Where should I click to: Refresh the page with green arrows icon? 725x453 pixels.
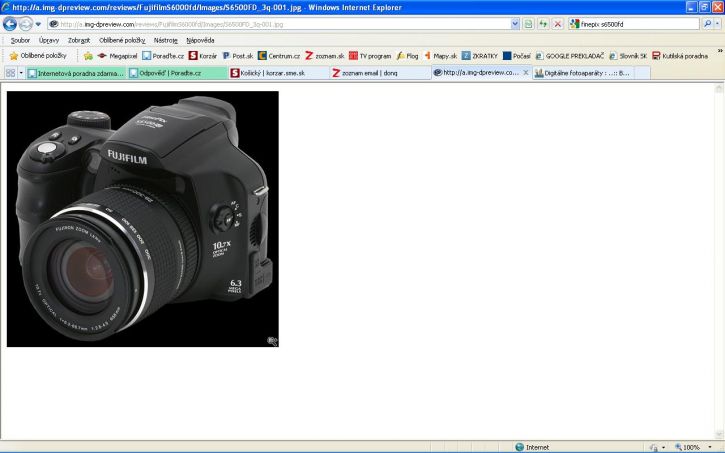pyautogui.click(x=543, y=24)
